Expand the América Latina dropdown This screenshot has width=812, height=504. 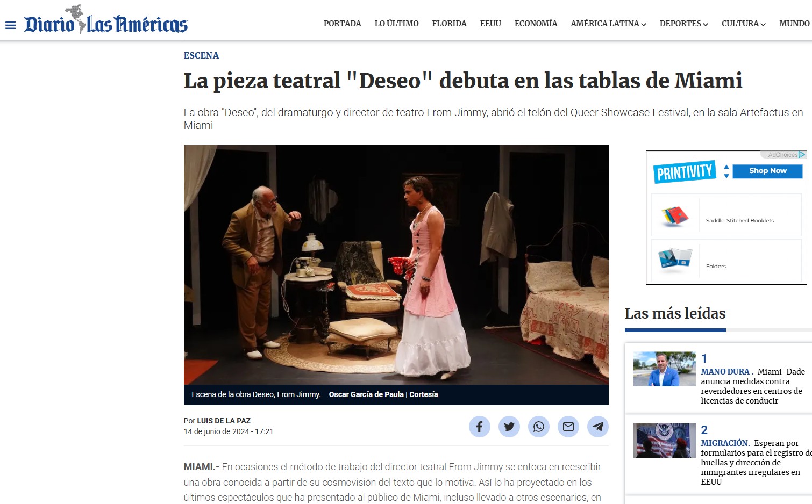608,24
